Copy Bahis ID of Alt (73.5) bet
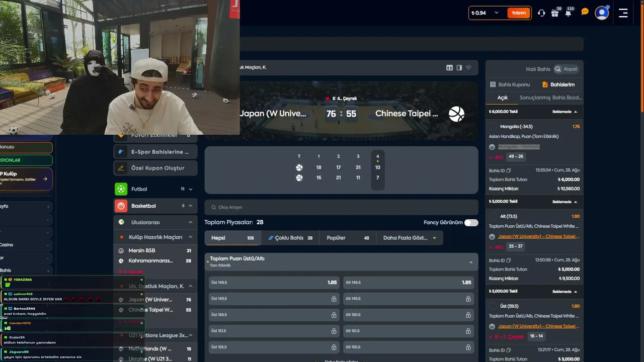The image size is (644, 362). coord(509,260)
